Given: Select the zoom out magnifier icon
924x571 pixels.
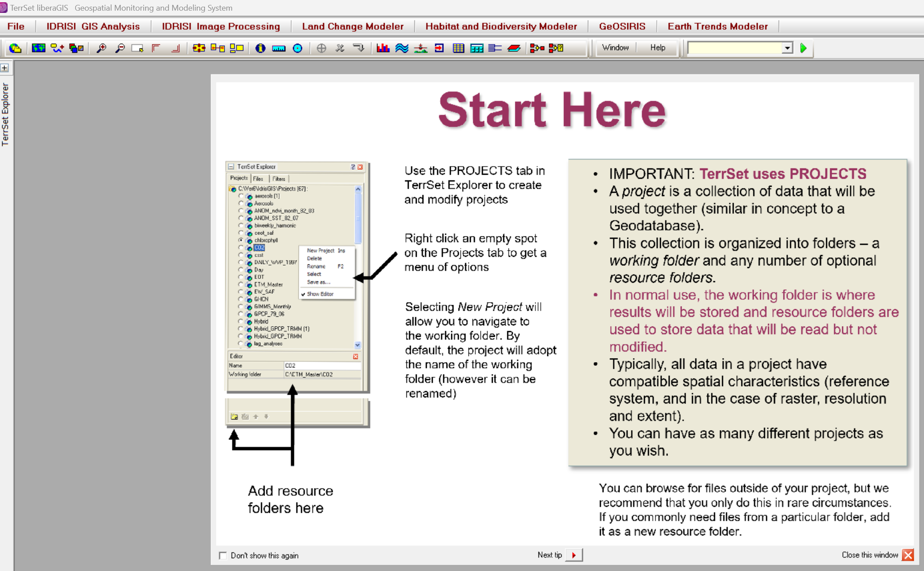Looking at the screenshot, I should click(x=120, y=48).
